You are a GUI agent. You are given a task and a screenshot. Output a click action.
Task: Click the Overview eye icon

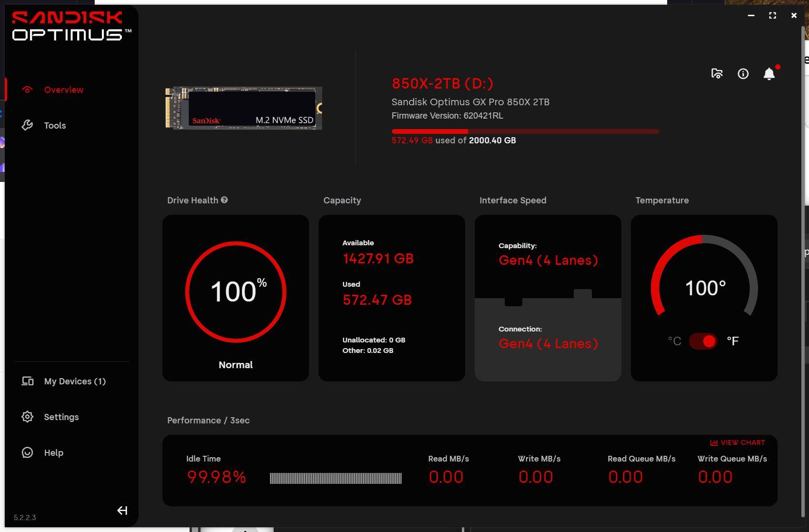point(28,90)
